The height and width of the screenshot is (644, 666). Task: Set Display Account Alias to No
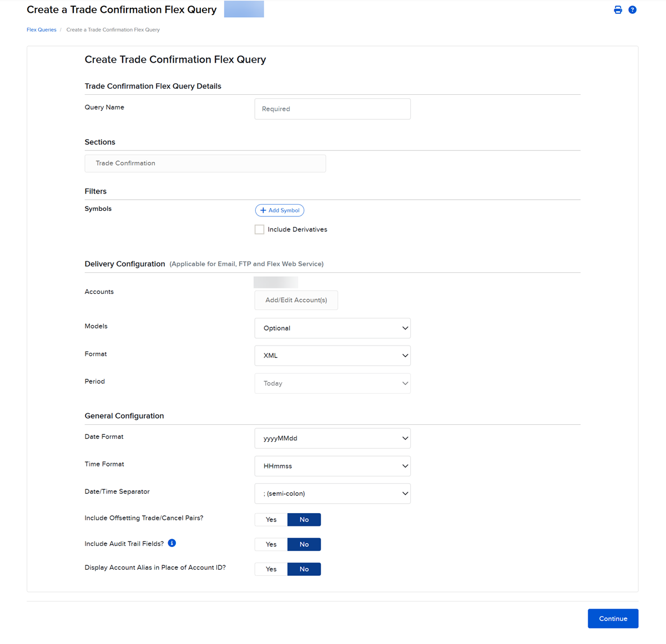[304, 569]
